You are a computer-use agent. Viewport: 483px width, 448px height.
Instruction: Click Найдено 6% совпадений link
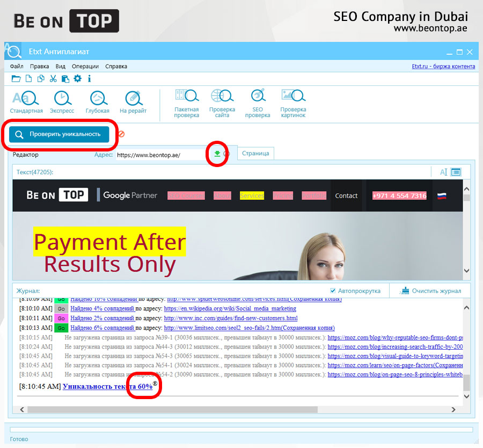(x=103, y=328)
